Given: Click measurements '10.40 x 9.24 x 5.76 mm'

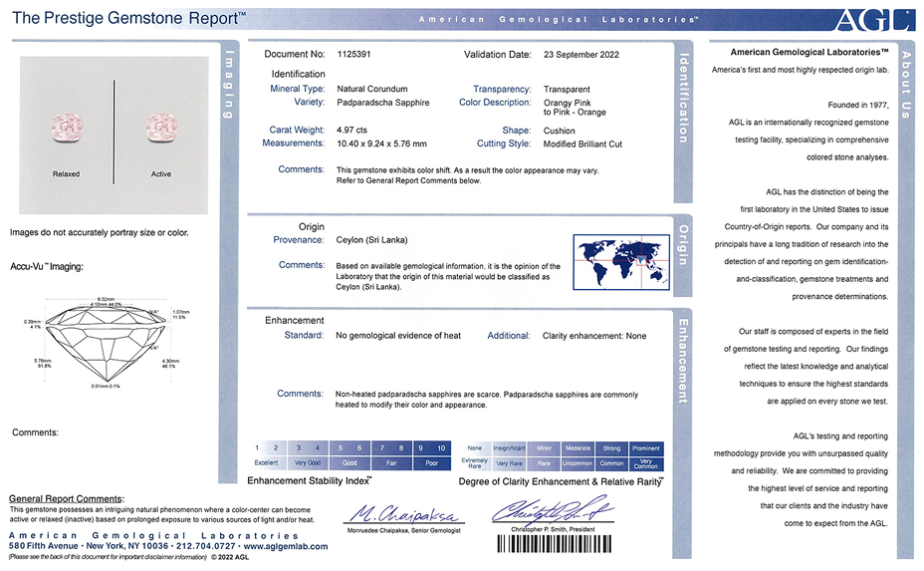Looking at the screenshot, I should point(381,143).
